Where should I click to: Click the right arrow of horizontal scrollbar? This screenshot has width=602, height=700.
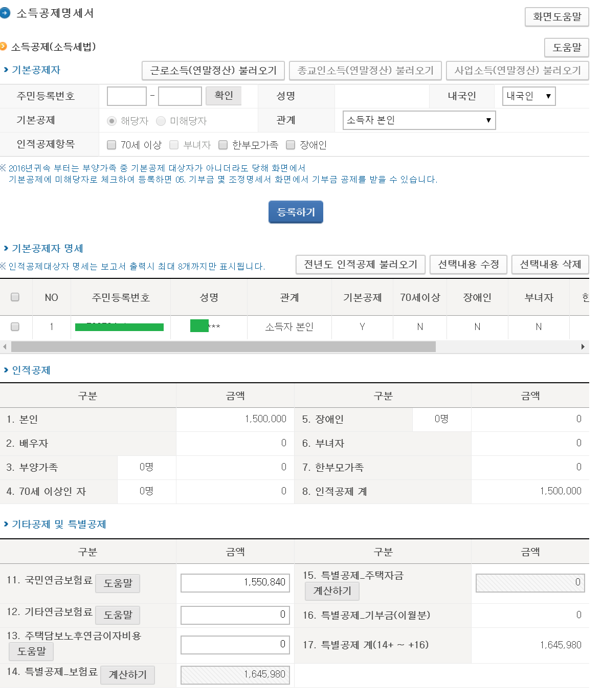(583, 347)
